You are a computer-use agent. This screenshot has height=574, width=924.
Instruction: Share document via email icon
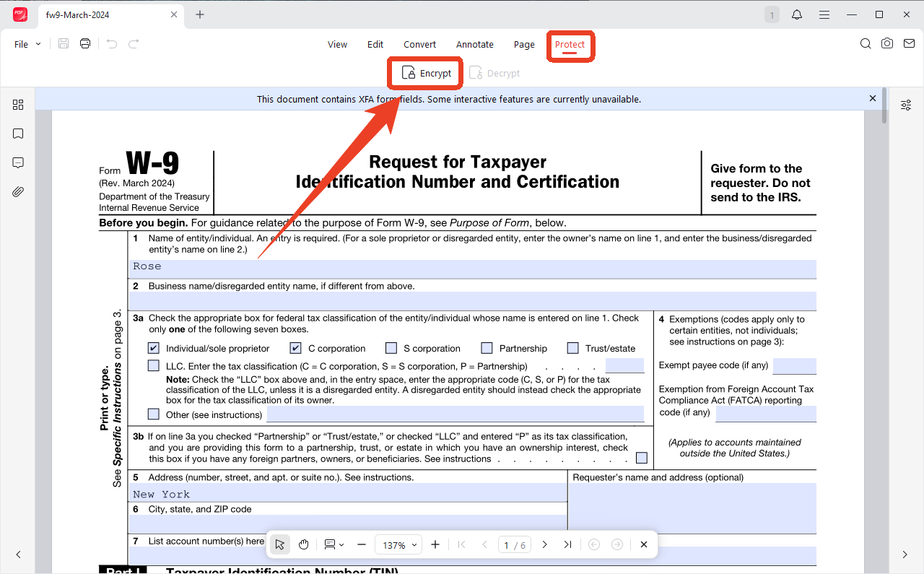coord(909,44)
